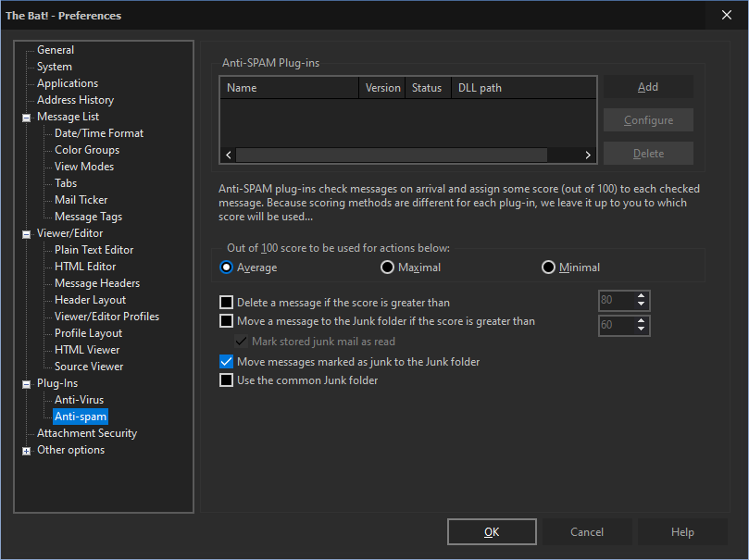
Task: Open the Tabs settings page
Action: [x=66, y=183]
